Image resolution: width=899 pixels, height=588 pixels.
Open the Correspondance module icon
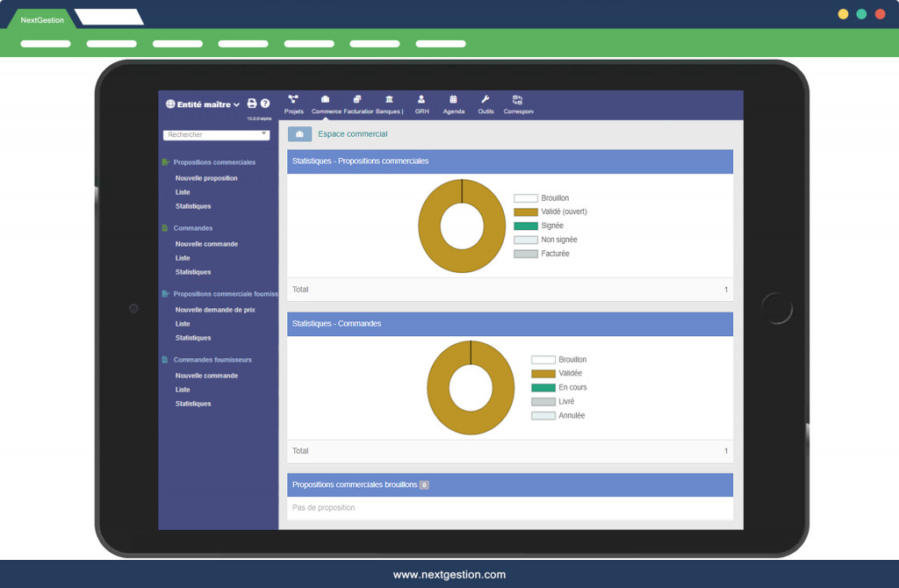517,100
